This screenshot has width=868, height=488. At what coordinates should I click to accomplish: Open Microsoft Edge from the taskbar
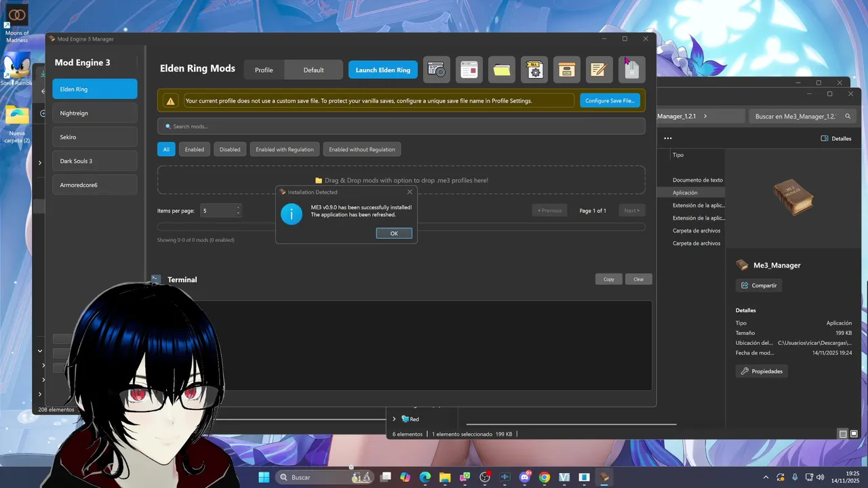pos(425,477)
